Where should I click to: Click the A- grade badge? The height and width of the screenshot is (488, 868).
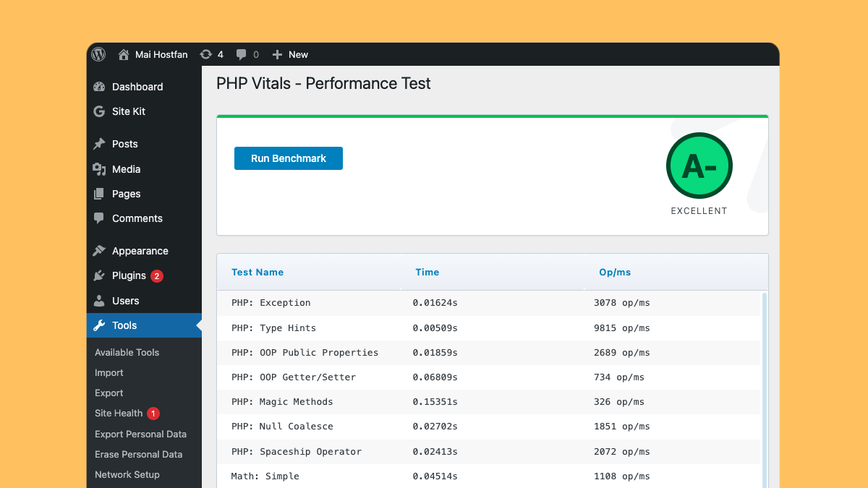699,166
